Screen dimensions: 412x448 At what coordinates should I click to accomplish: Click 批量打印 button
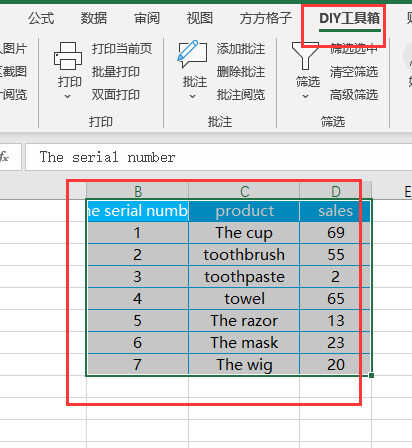click(116, 72)
